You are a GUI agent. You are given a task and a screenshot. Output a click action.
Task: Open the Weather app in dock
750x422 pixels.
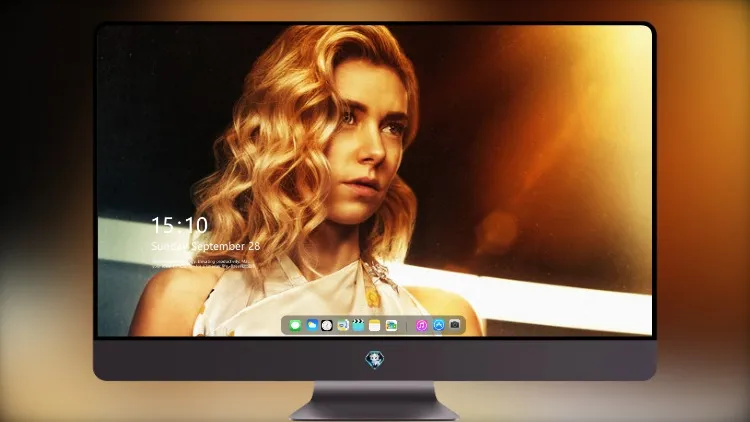tap(311, 325)
